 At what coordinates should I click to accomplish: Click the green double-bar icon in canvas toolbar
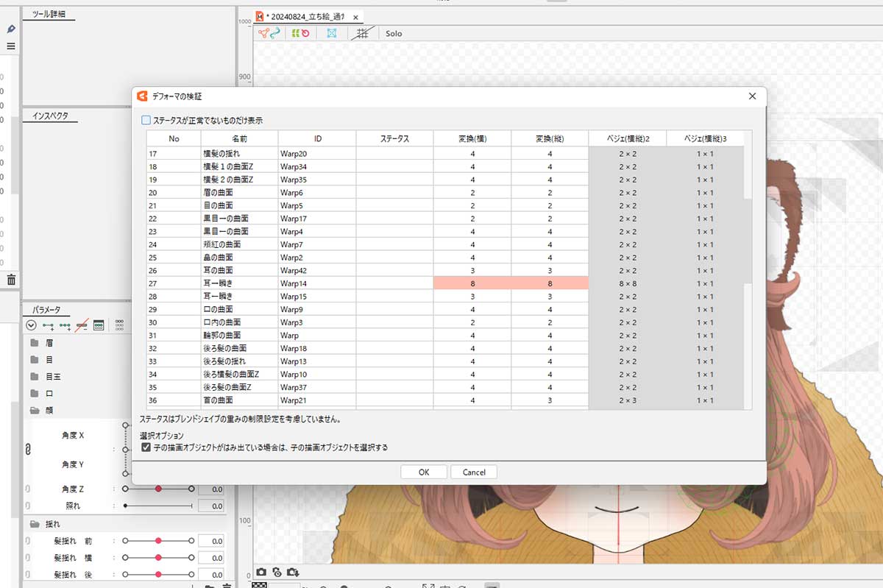tap(294, 33)
